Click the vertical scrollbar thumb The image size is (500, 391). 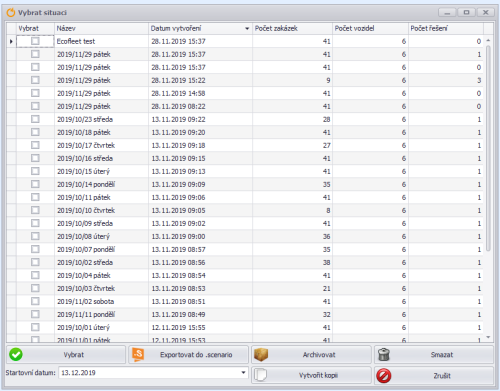pos(488,148)
